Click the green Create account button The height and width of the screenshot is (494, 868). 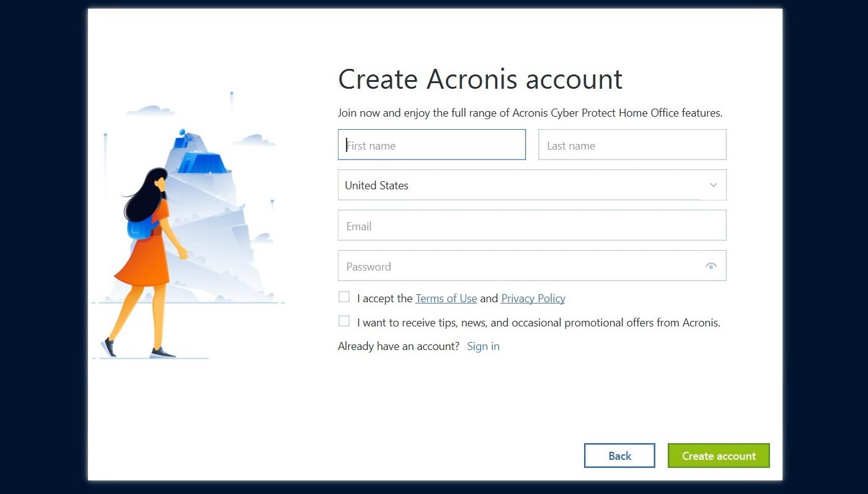(718, 456)
